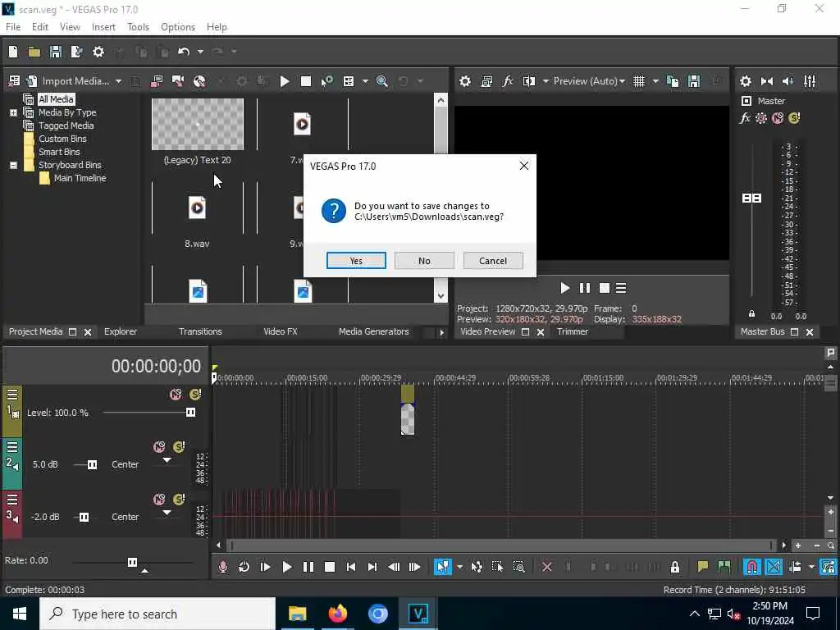This screenshot has height=630, width=840.
Task: Click the Master FX icon
Action: click(x=745, y=118)
